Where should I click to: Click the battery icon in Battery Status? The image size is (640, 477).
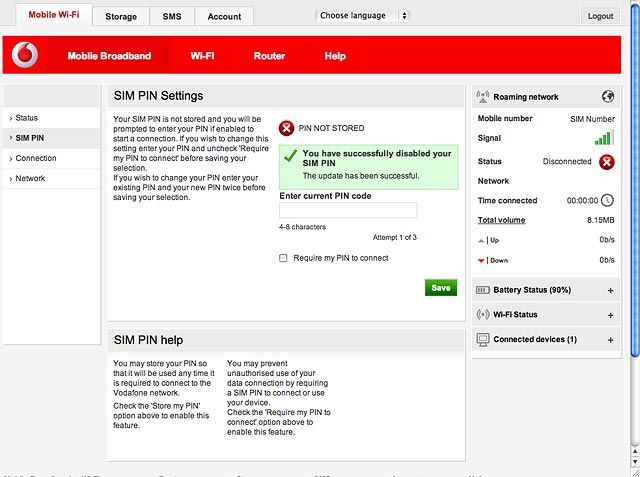tap(482, 290)
